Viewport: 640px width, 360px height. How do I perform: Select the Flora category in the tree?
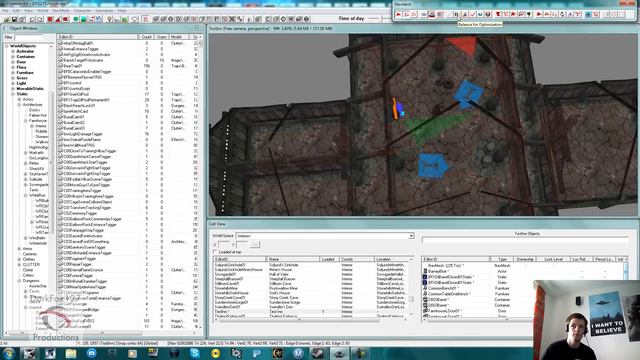coord(21,67)
